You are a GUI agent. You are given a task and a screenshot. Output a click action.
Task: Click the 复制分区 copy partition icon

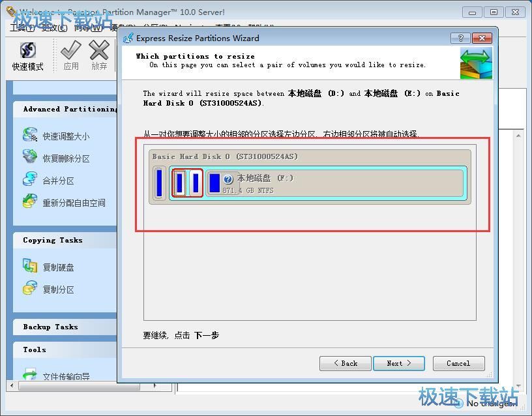point(30,288)
